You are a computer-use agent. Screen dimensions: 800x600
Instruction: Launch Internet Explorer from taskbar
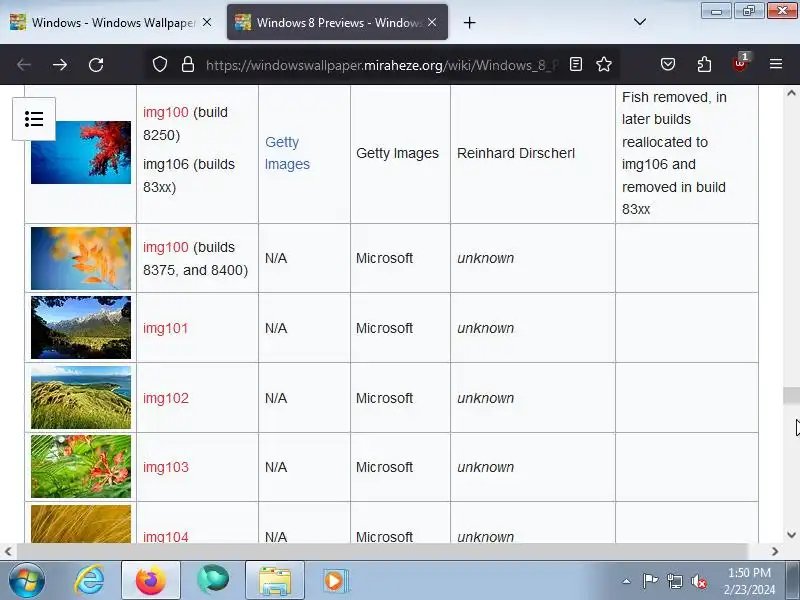89,580
